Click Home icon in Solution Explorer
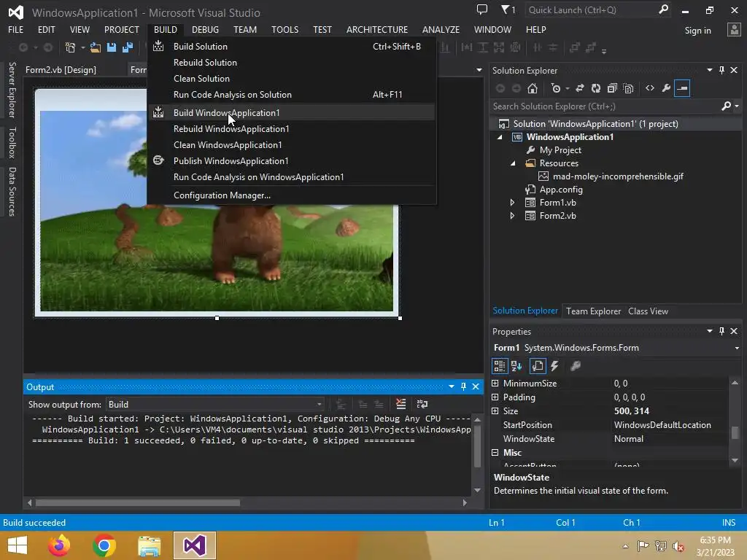Image resolution: width=747 pixels, height=560 pixels. point(533,88)
